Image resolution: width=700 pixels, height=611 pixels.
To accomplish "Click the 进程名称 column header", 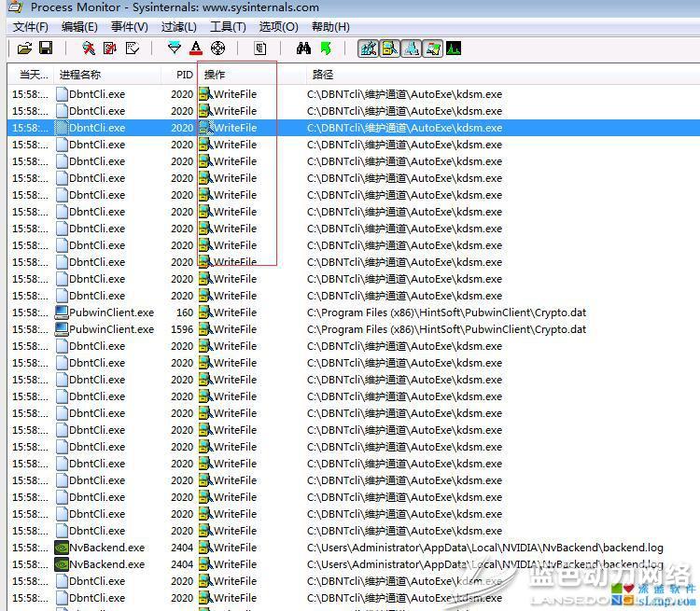I will pyautogui.click(x=80, y=75).
